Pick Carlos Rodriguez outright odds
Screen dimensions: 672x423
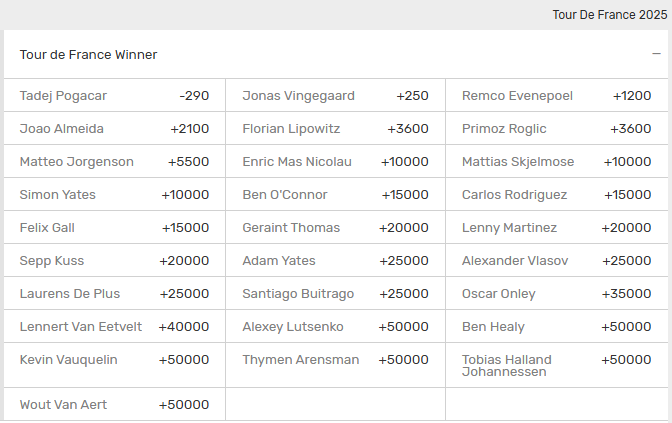click(x=556, y=195)
